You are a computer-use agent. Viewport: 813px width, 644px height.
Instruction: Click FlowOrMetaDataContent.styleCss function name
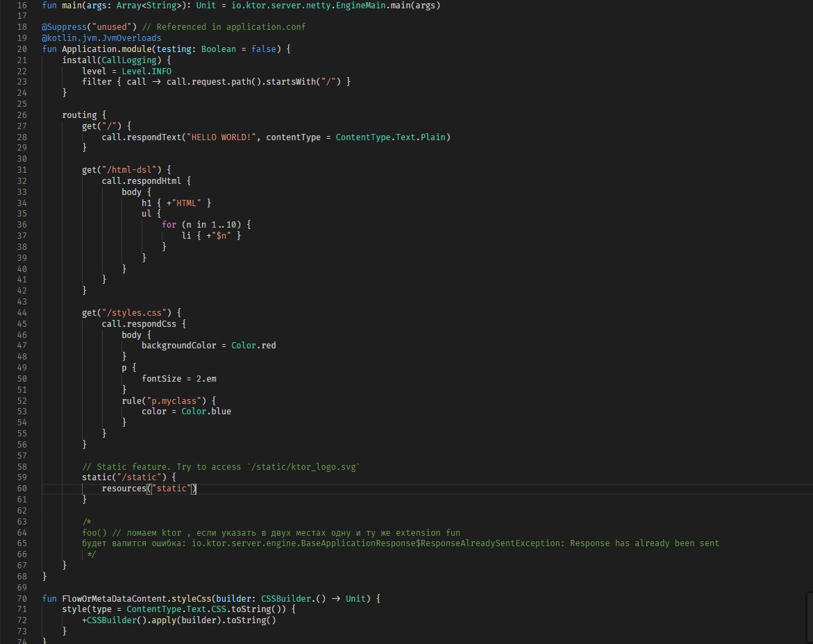(137, 599)
